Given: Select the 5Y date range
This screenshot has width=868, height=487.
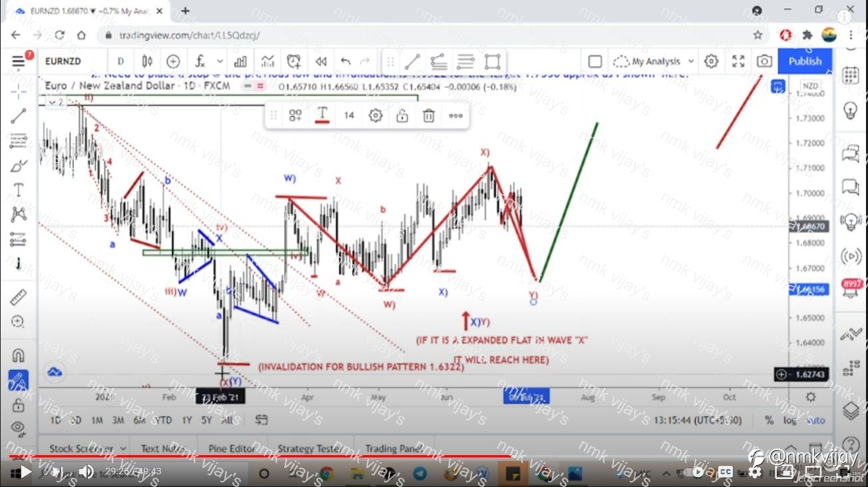Looking at the screenshot, I should 207,420.
